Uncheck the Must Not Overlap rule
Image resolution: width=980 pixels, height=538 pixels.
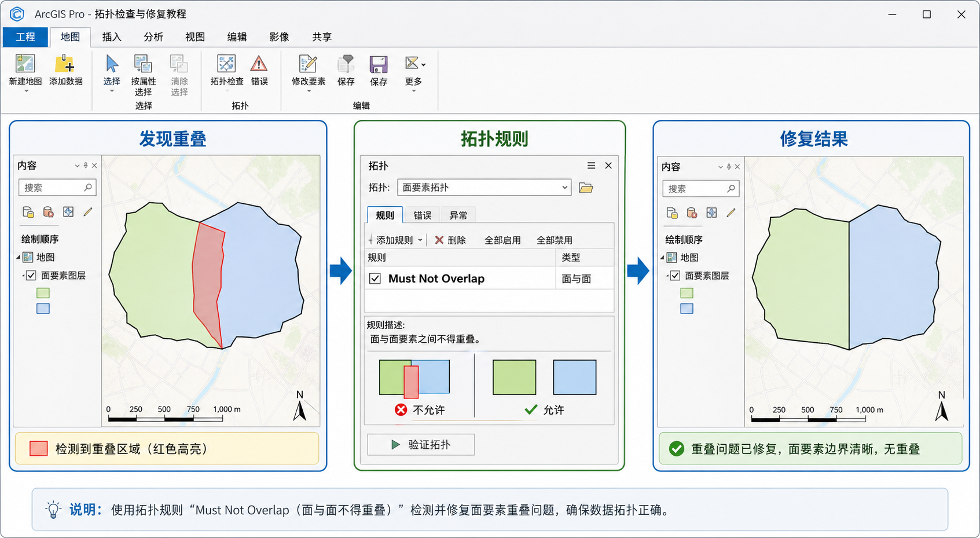click(x=375, y=279)
